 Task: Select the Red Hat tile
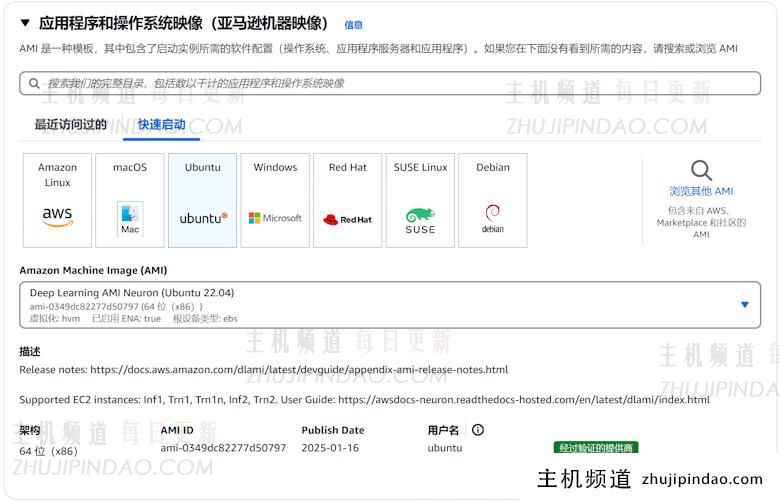[348, 200]
